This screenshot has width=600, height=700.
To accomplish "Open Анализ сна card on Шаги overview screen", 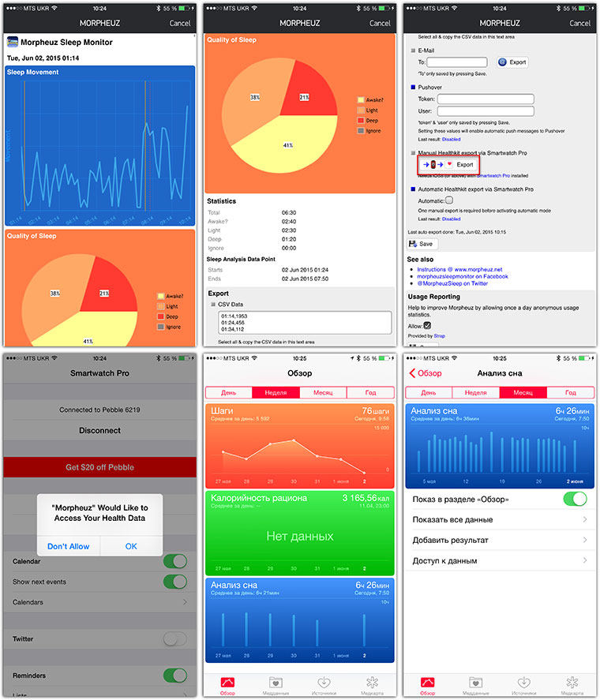I will pos(300,620).
